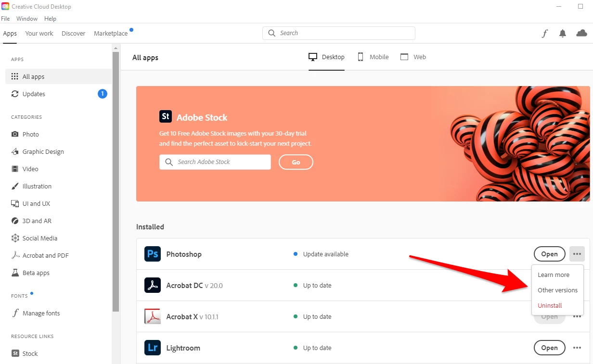The height and width of the screenshot is (364, 593).
Task: Minimize the Creative Cloud window
Action: 559,6
